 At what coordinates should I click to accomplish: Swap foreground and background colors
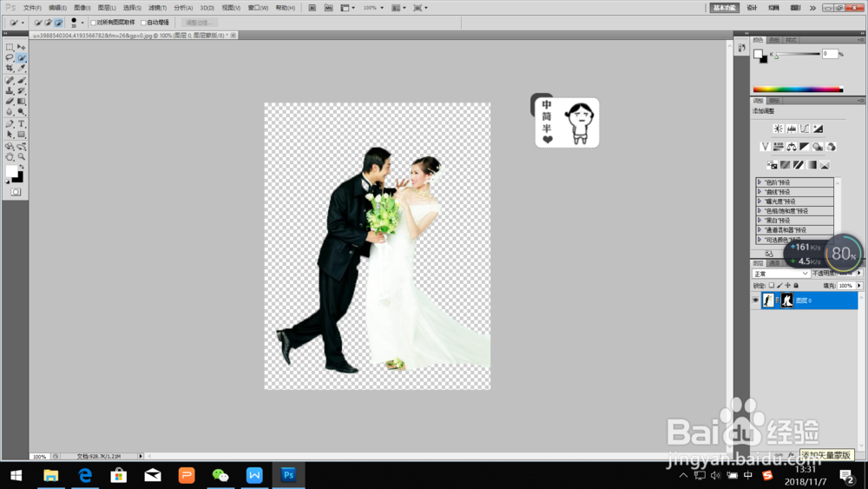22,168
